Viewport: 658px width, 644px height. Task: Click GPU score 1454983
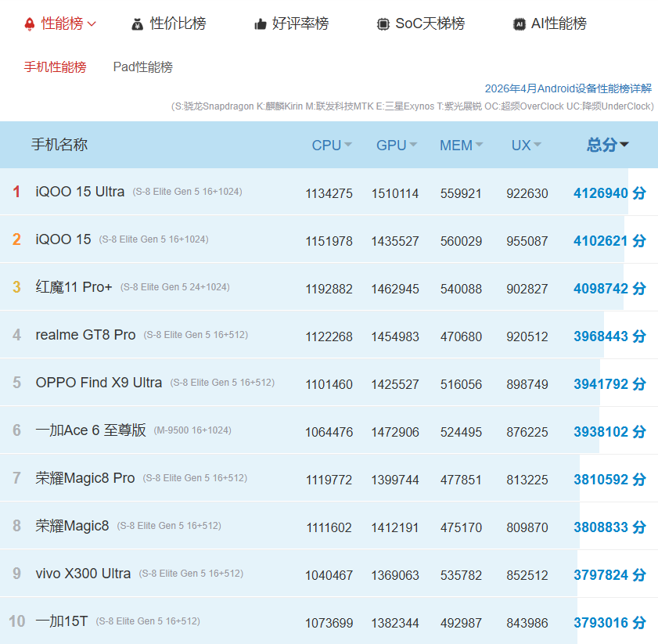point(395,336)
